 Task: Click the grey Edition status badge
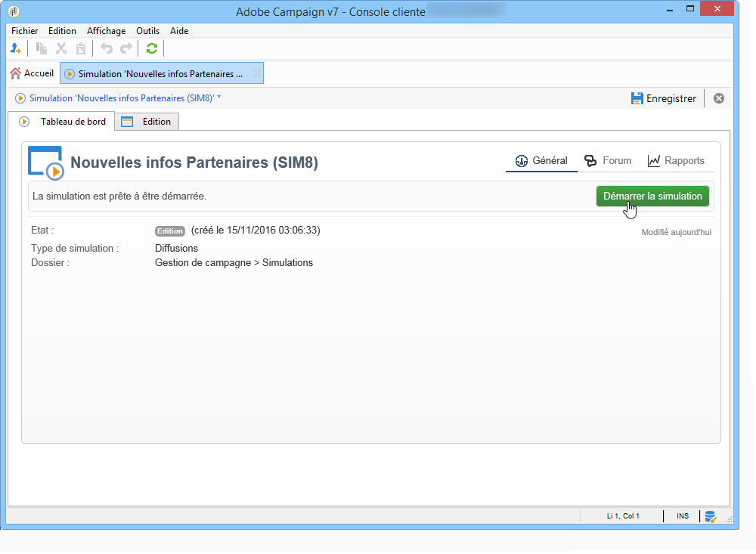coord(169,231)
